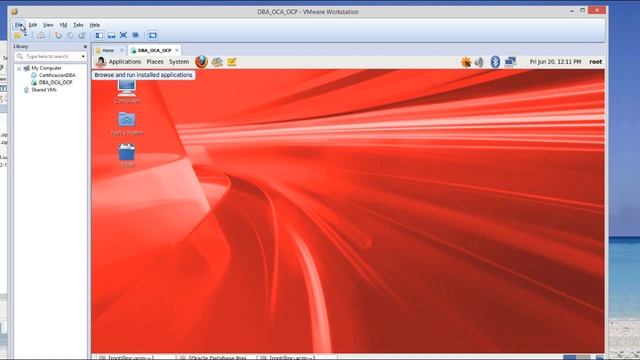Close the DBA_OCA_OCP tab
This screenshot has width=640, height=360.
click(x=177, y=50)
